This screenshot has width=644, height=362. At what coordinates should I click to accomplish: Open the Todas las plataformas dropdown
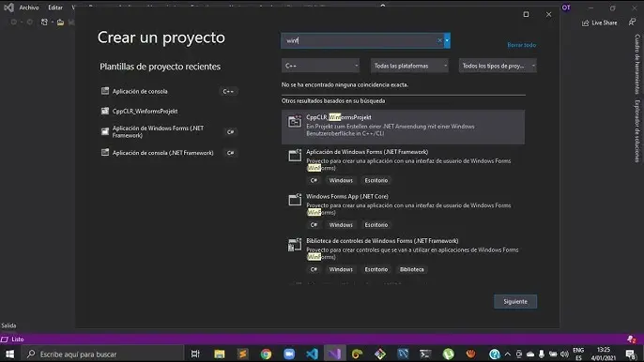pos(409,66)
